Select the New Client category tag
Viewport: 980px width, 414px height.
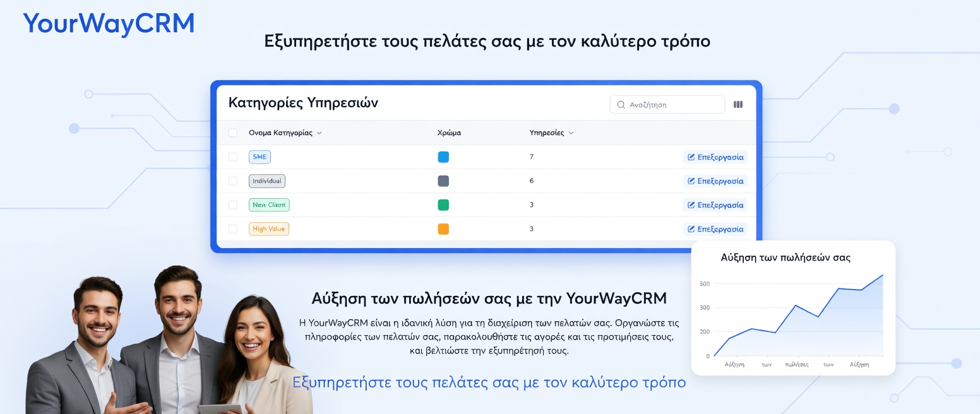[269, 205]
